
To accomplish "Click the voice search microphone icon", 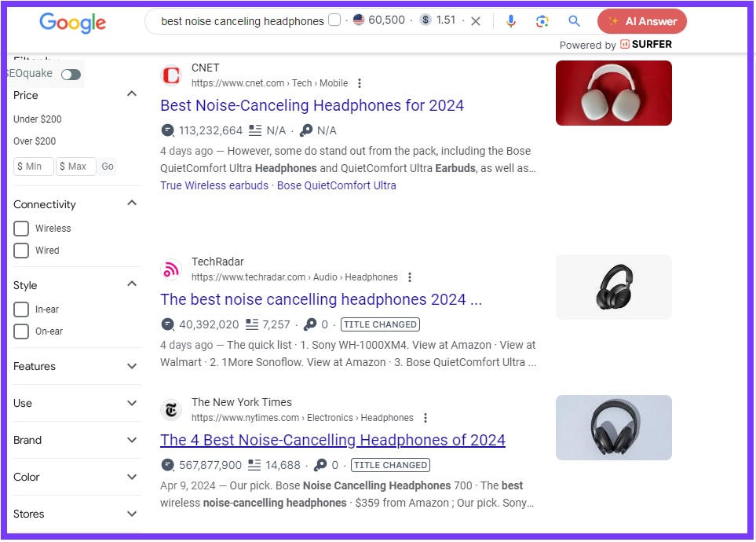I will pos(511,21).
